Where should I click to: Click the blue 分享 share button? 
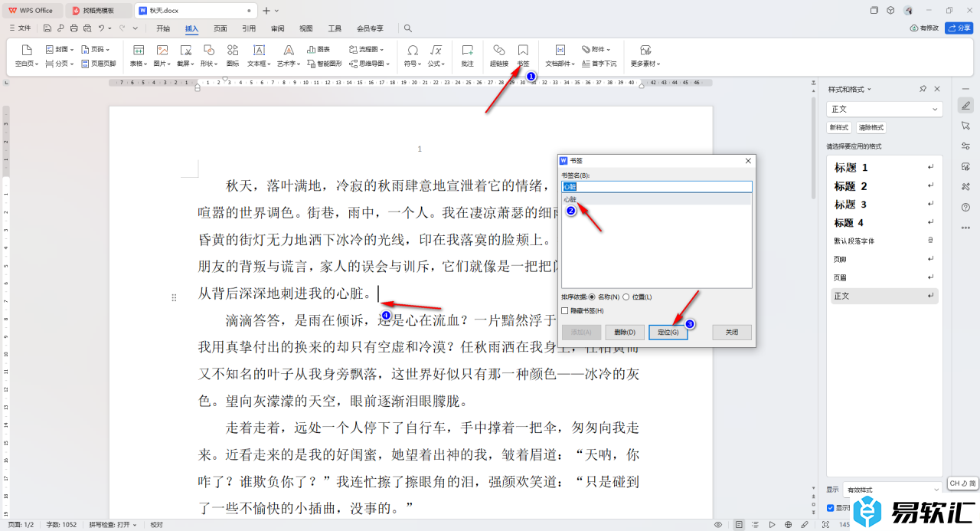[x=959, y=28]
